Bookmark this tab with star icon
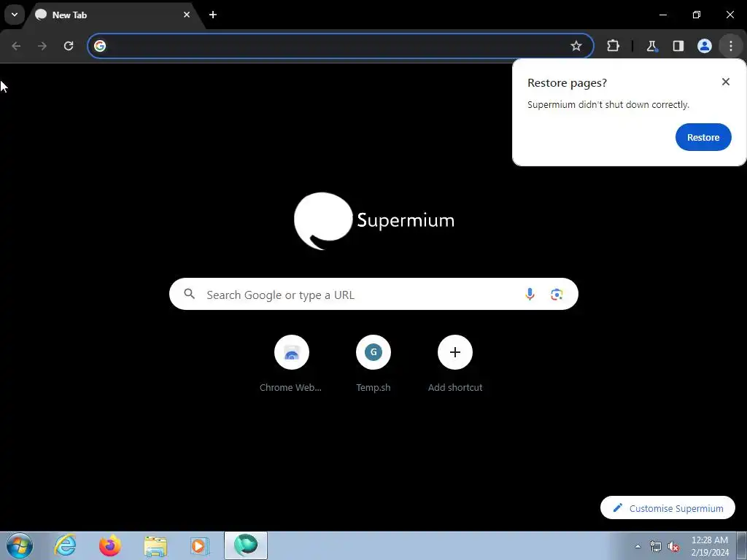747x560 pixels. pyautogui.click(x=576, y=46)
